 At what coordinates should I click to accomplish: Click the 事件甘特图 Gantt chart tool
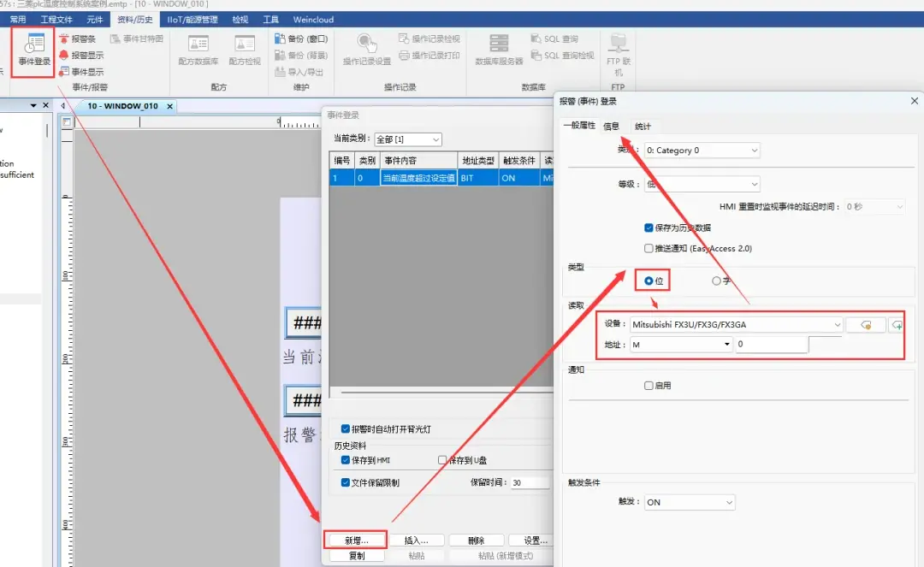point(137,38)
